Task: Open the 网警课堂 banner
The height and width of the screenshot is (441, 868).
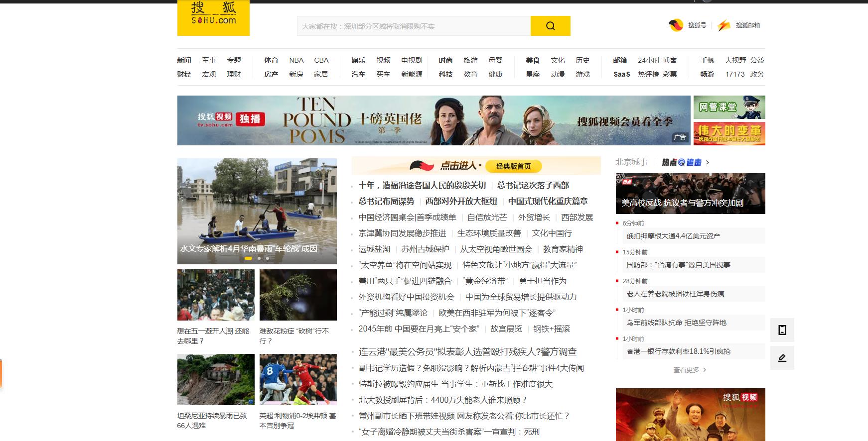Action: point(729,107)
